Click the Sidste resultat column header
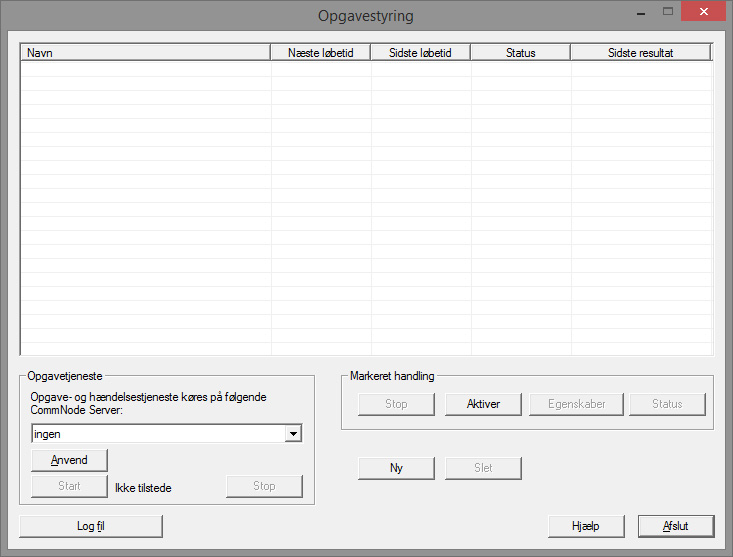The width and height of the screenshot is (733, 557). [640, 53]
